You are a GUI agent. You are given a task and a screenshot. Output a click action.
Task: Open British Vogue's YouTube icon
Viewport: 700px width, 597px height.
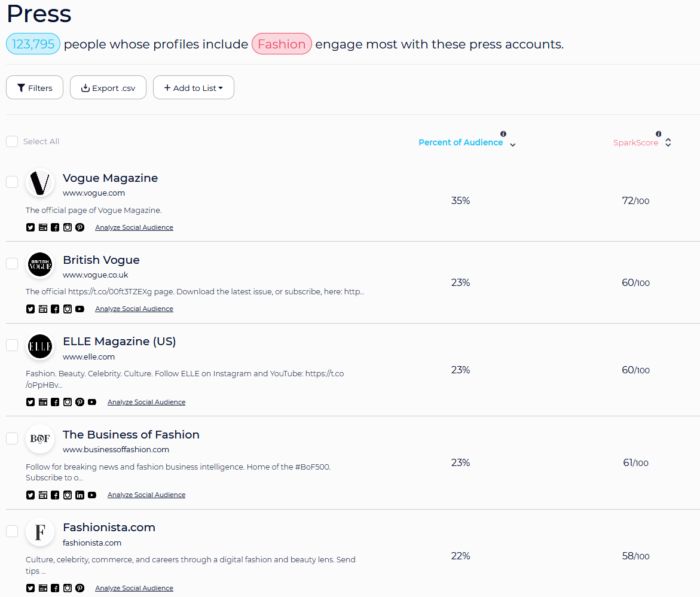(80, 309)
